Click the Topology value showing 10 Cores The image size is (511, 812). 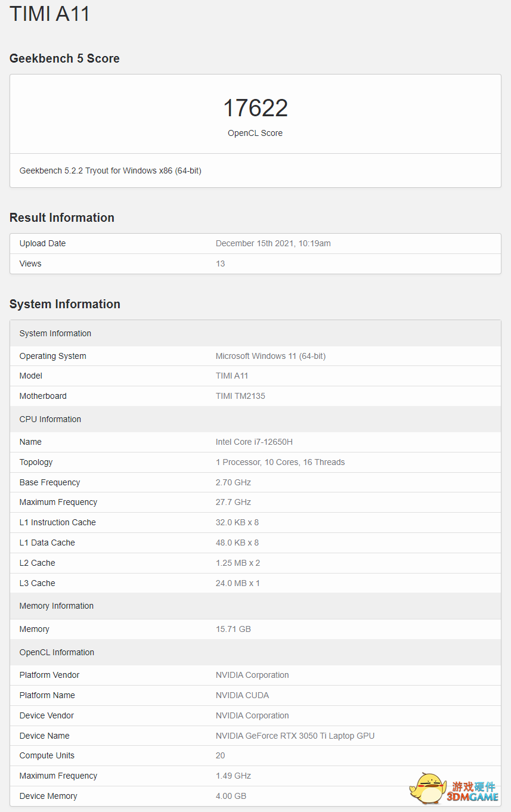click(x=280, y=462)
